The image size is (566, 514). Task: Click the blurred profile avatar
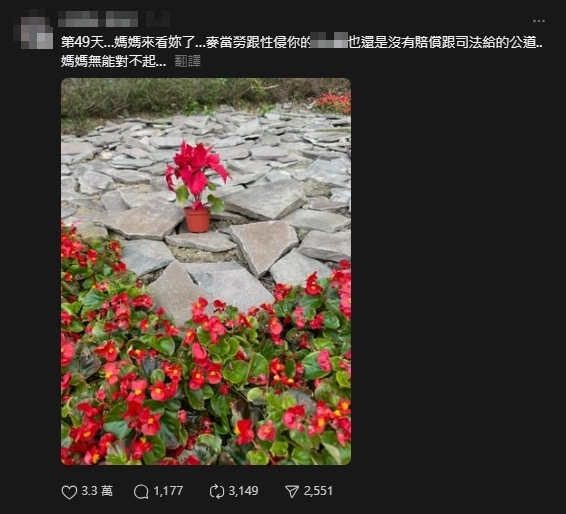point(33,31)
